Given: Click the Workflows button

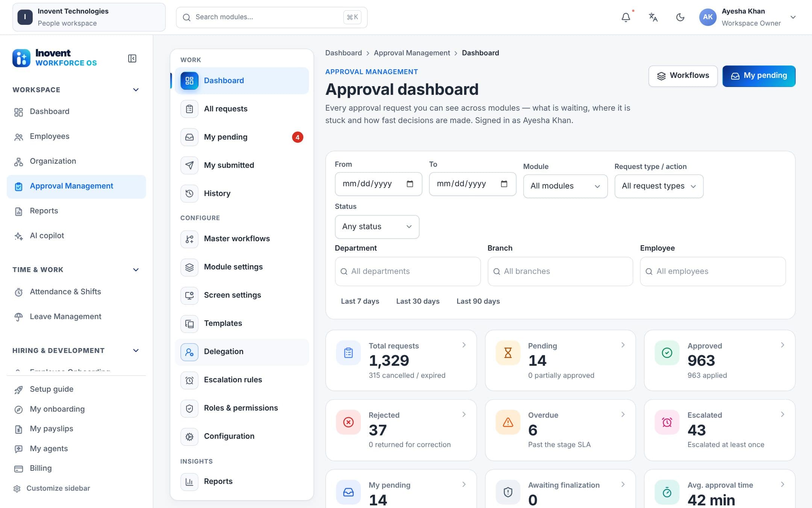Looking at the screenshot, I should coord(683,76).
